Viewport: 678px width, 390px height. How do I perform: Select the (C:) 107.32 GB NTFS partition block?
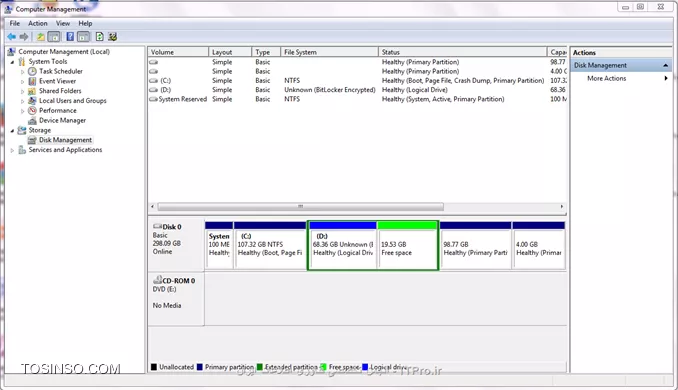click(270, 245)
